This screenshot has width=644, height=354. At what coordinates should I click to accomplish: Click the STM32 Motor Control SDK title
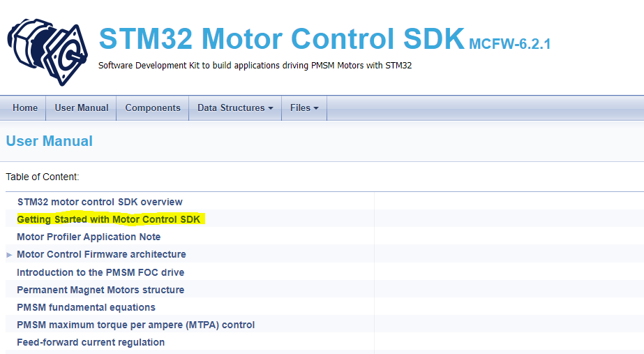coord(282,38)
